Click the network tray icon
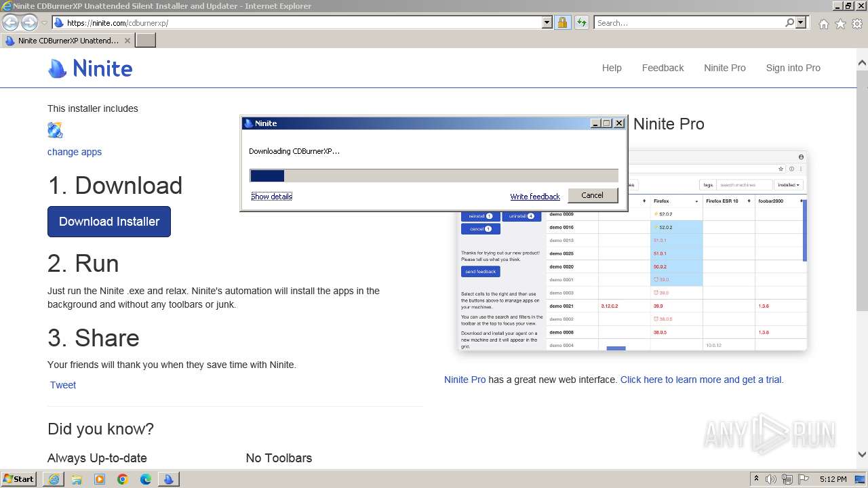 (x=787, y=479)
